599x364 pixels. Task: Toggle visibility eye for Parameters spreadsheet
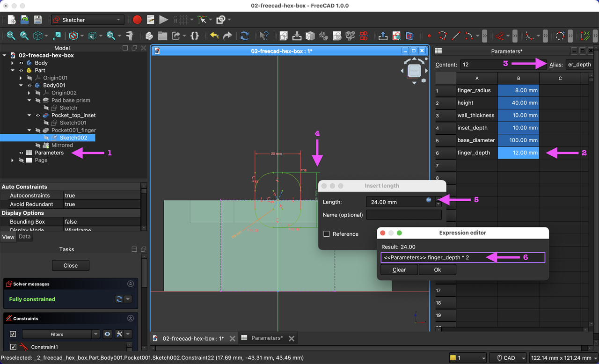tap(21, 153)
